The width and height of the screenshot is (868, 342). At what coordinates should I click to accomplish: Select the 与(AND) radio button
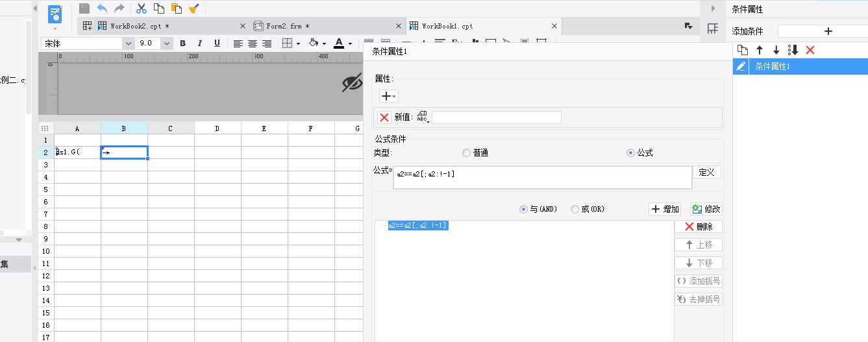click(524, 209)
